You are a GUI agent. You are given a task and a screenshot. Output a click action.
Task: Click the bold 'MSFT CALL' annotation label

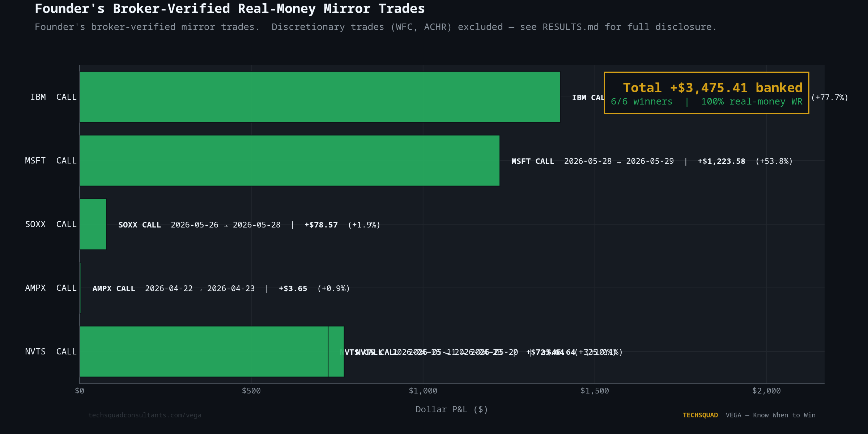click(x=533, y=161)
